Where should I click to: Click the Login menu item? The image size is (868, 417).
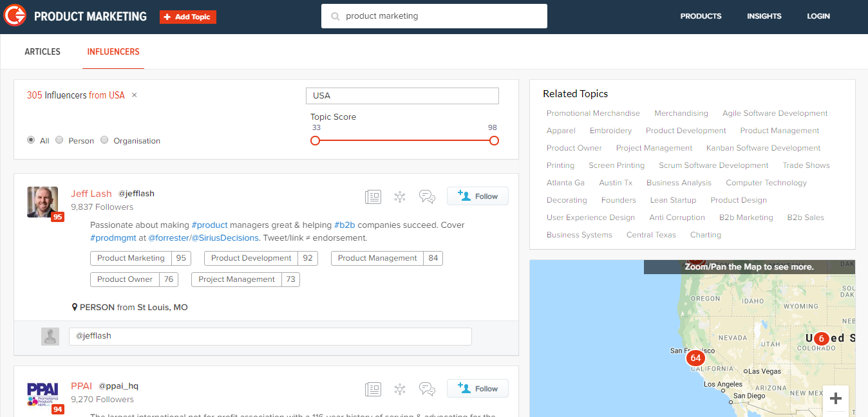click(818, 16)
